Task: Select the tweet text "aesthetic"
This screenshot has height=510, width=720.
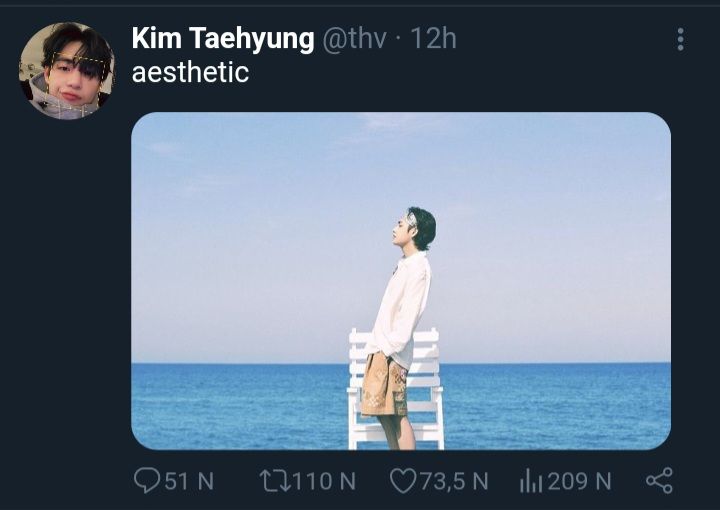Action: point(190,73)
